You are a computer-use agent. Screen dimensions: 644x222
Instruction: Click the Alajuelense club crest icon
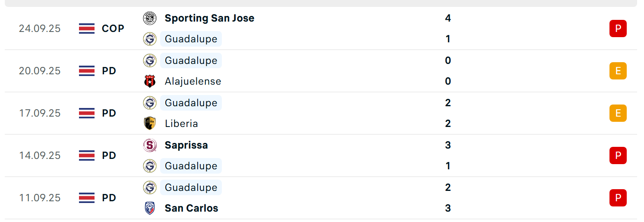coord(150,81)
